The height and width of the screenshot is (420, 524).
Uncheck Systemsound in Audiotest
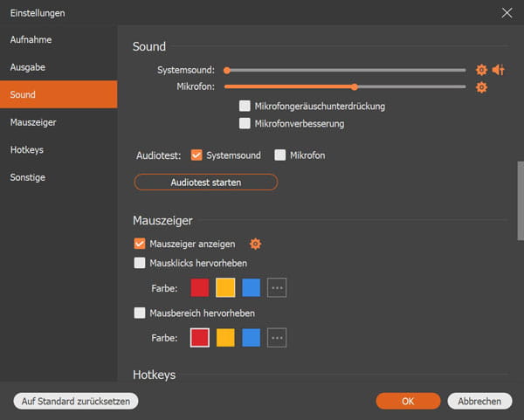(196, 155)
